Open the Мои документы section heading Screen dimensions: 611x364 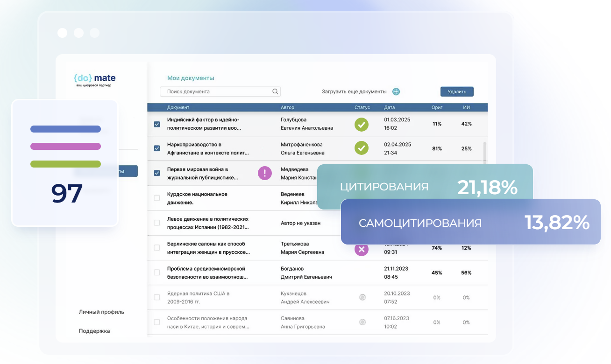(191, 77)
